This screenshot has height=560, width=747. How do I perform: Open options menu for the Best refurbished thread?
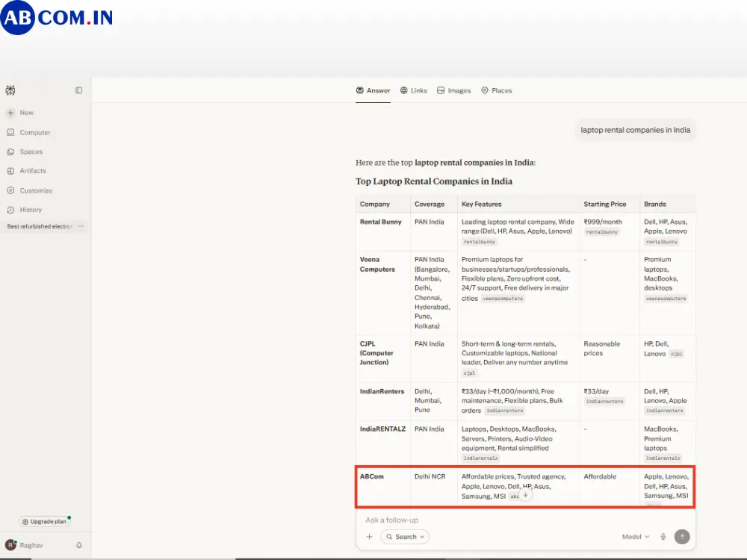(81, 226)
